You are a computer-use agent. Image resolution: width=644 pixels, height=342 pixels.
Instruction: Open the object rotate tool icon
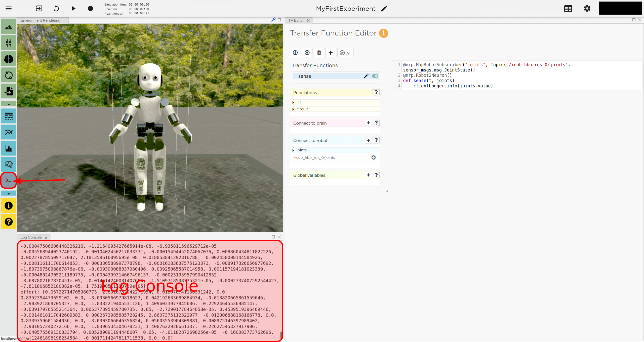click(9, 75)
